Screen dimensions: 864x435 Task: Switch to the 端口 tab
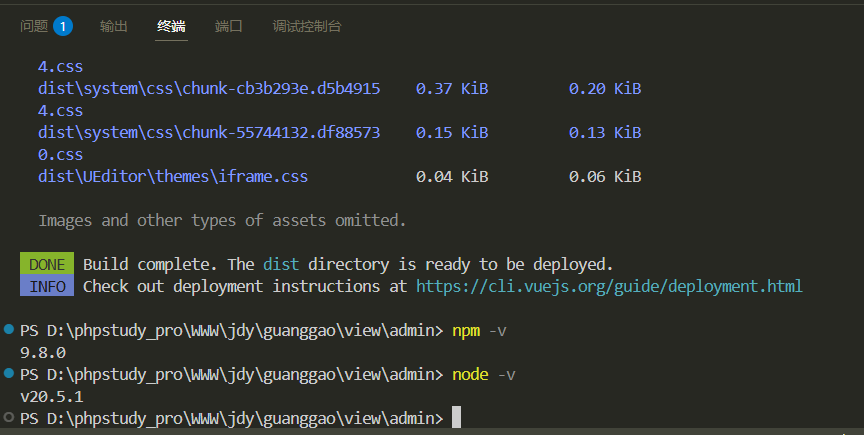coord(229,26)
